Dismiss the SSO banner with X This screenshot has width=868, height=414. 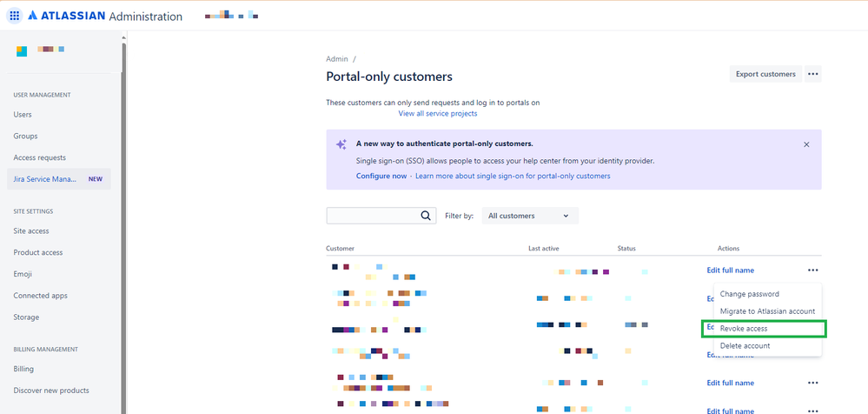point(806,144)
